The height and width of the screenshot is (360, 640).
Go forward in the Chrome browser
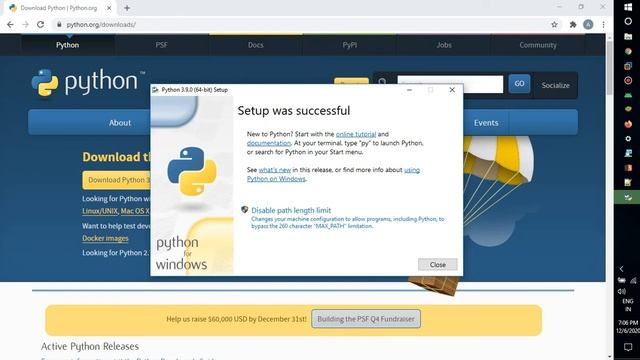click(25, 24)
